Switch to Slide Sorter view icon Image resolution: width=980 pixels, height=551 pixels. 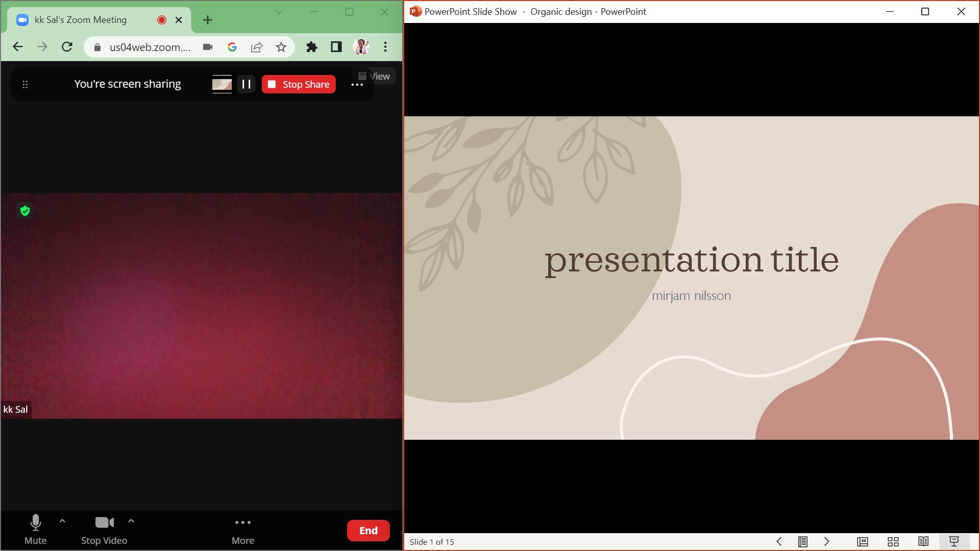[893, 542]
